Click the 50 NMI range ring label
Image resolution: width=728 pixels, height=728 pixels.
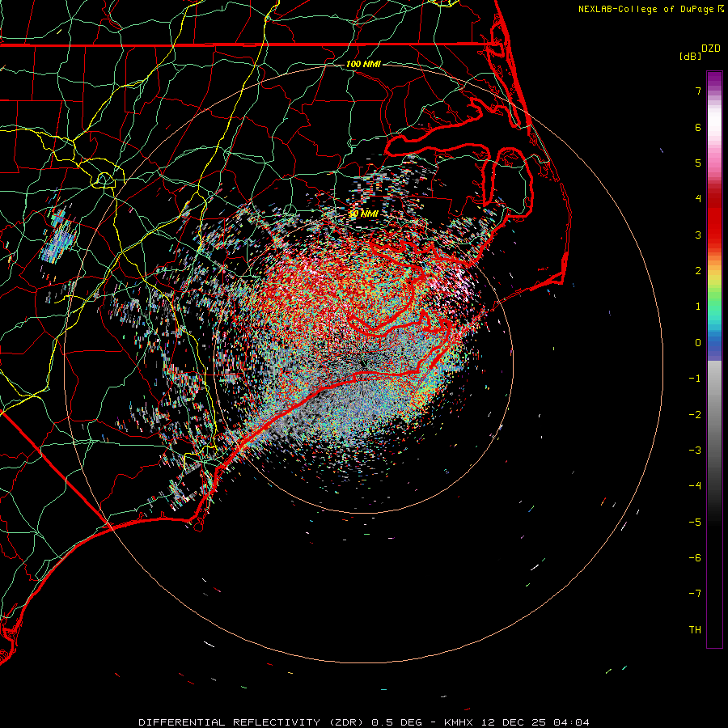(x=363, y=214)
